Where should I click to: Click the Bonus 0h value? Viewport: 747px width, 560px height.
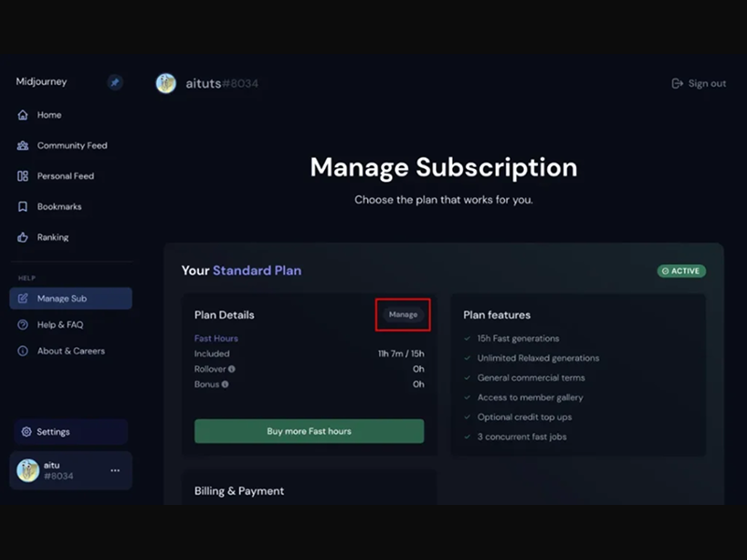[418, 385]
